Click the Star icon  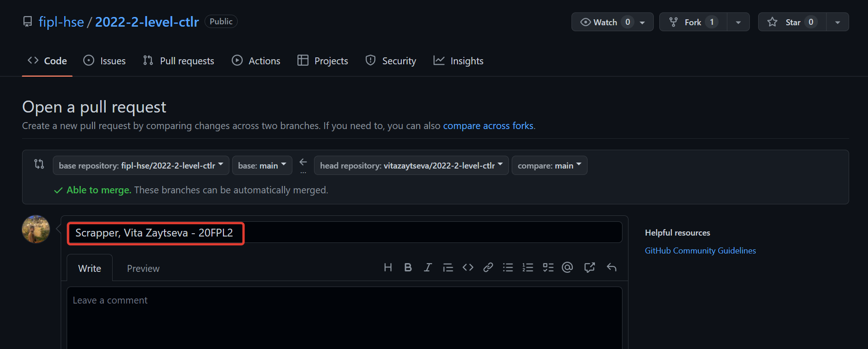[x=772, y=22]
